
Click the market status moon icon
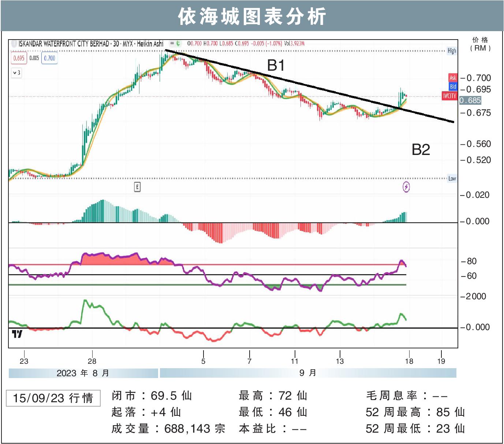[179, 43]
